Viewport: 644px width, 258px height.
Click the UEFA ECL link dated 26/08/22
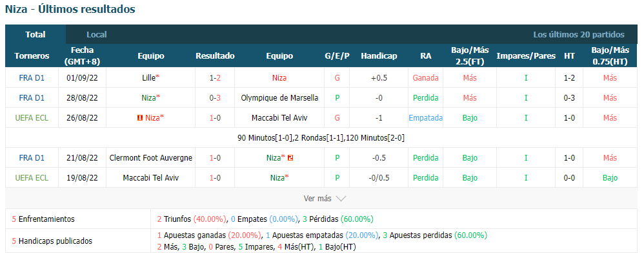32,118
